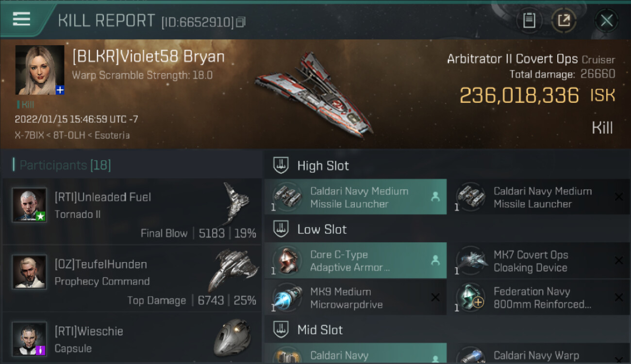Open Violet58 Bryan's portrait
The image size is (631, 364).
[40, 70]
